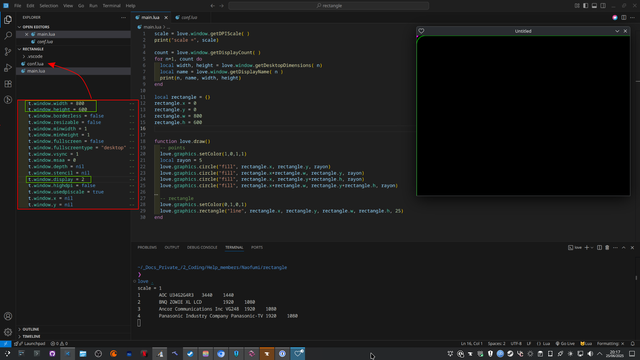Switch to the Debug Console tab
The image size is (640, 360).
click(x=202, y=248)
